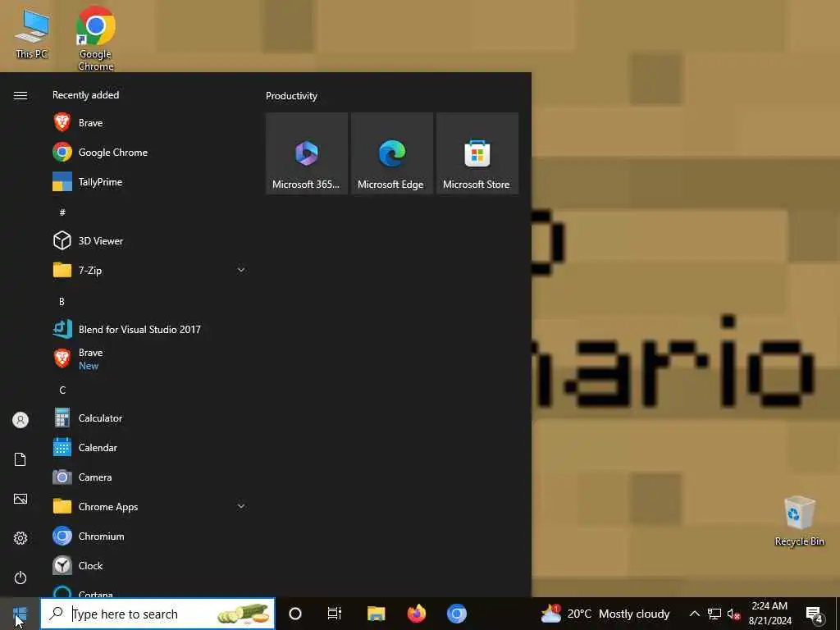Screen dimensions: 840x630
Task: Open Cortana circle on taskbar
Action: click(x=295, y=614)
